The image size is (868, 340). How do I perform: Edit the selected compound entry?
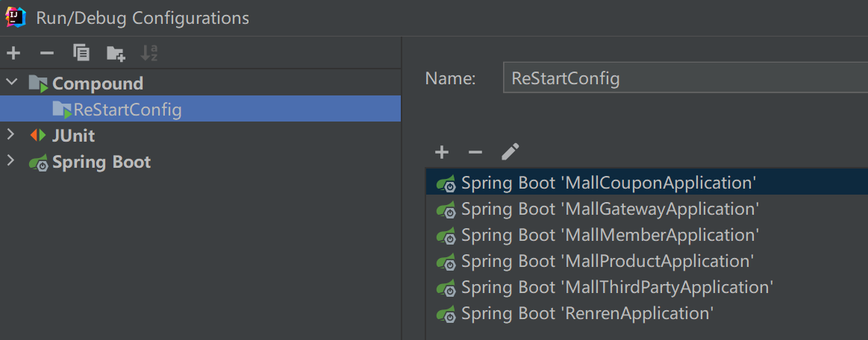[510, 153]
